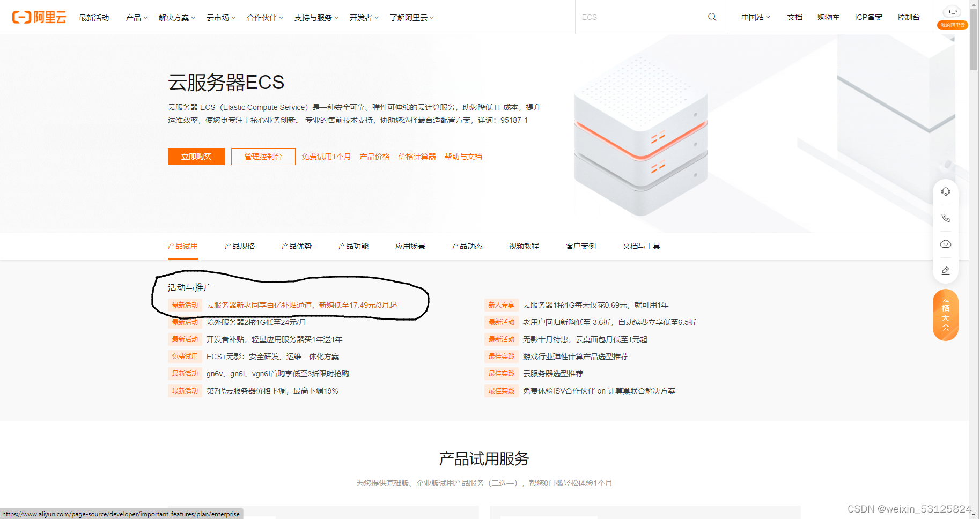Viewport: 980px width, 519px height.
Task: Open 游戏行业弹性计算产品选型推荐 link
Action: [x=576, y=357]
